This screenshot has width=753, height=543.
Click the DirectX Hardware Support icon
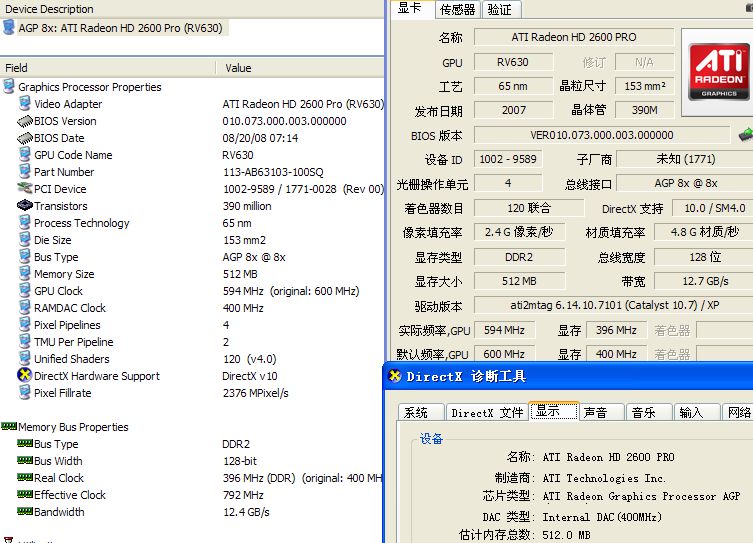[x=24, y=375]
